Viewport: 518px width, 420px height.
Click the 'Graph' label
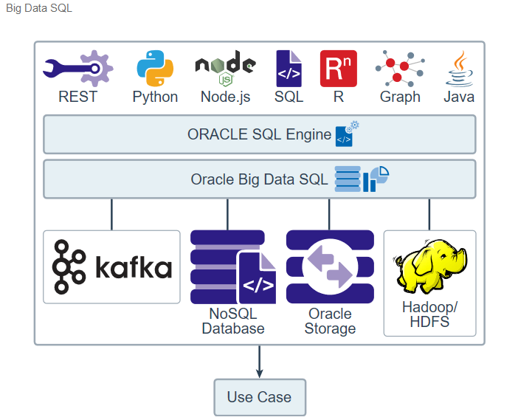(400, 97)
